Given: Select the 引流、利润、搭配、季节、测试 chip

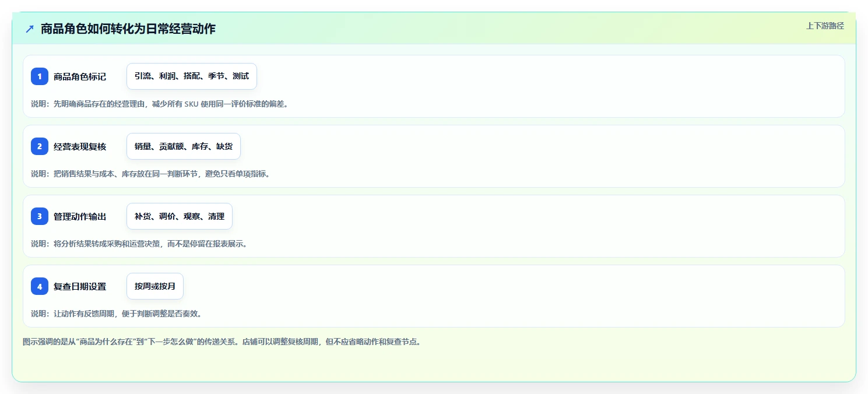Looking at the screenshot, I should [192, 76].
